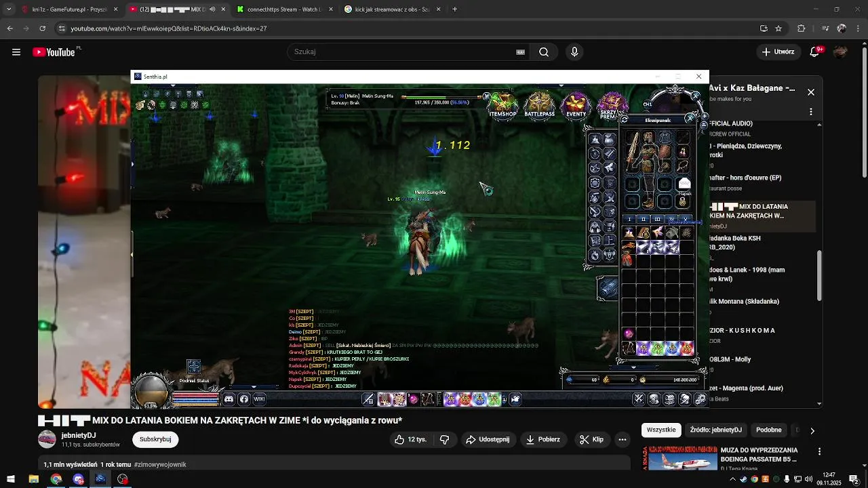The height and width of the screenshot is (488, 868).
Task: Click the Chrome address bar URL
Action: 169,28
